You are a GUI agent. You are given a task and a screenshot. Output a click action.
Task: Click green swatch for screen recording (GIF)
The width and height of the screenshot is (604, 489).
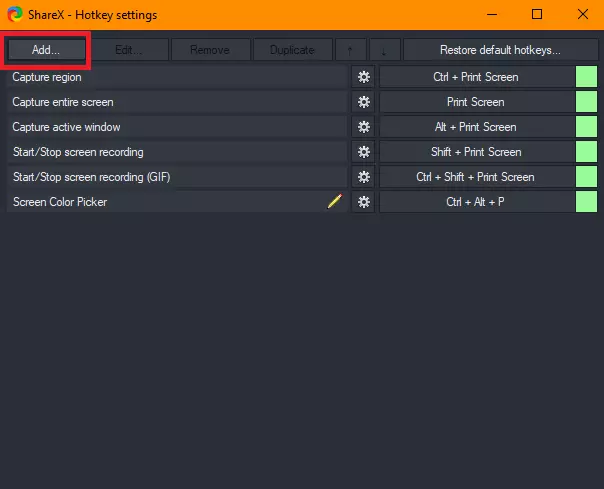pos(586,177)
